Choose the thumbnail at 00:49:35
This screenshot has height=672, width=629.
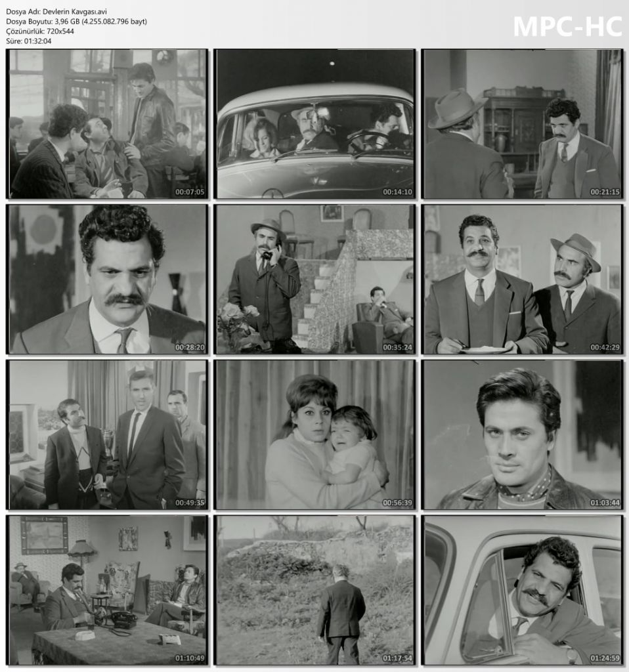point(108,434)
